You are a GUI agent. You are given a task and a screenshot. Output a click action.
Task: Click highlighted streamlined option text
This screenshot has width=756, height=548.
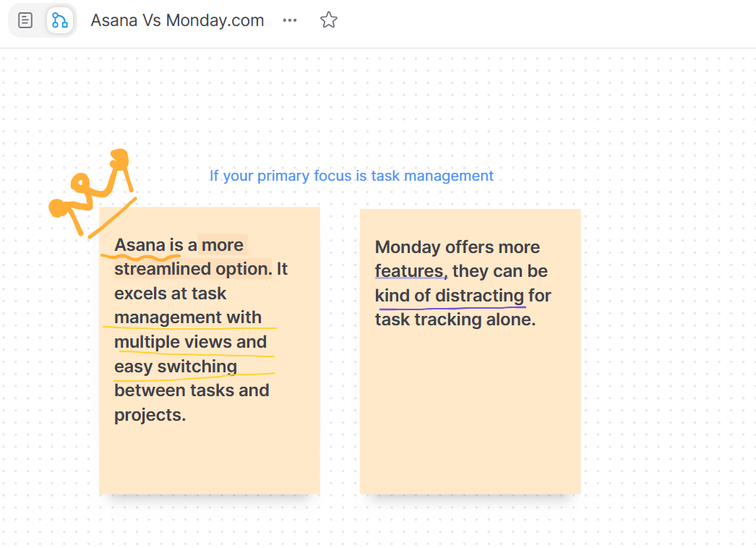(193, 269)
